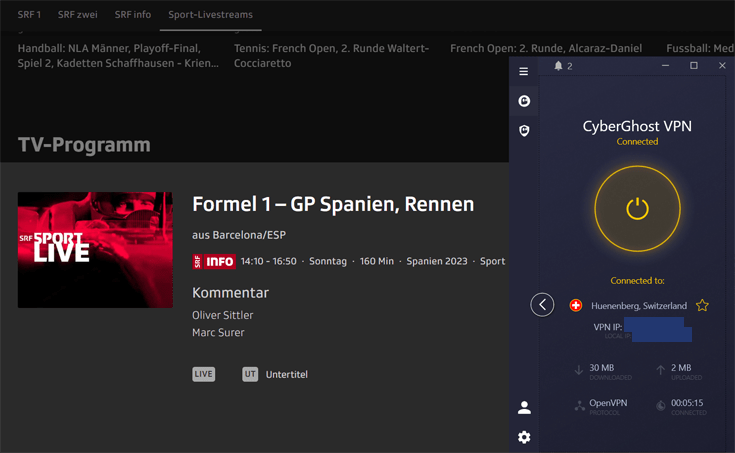
Task: Click the 2 MB uploaded value
Action: tap(681, 368)
